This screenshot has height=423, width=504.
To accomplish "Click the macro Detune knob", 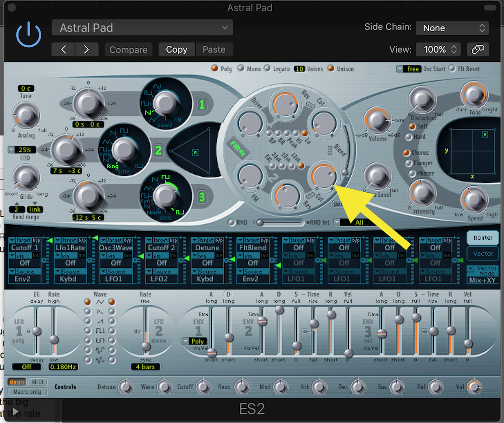I will pyautogui.click(x=125, y=387).
